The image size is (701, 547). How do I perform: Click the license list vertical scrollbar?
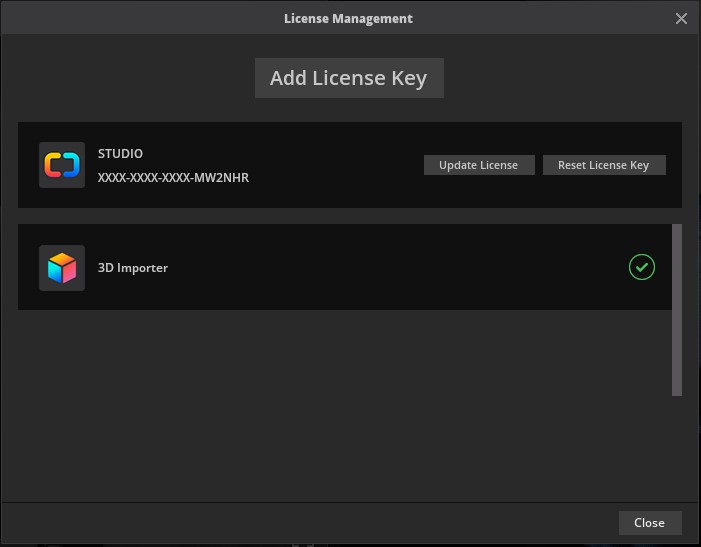(677, 310)
